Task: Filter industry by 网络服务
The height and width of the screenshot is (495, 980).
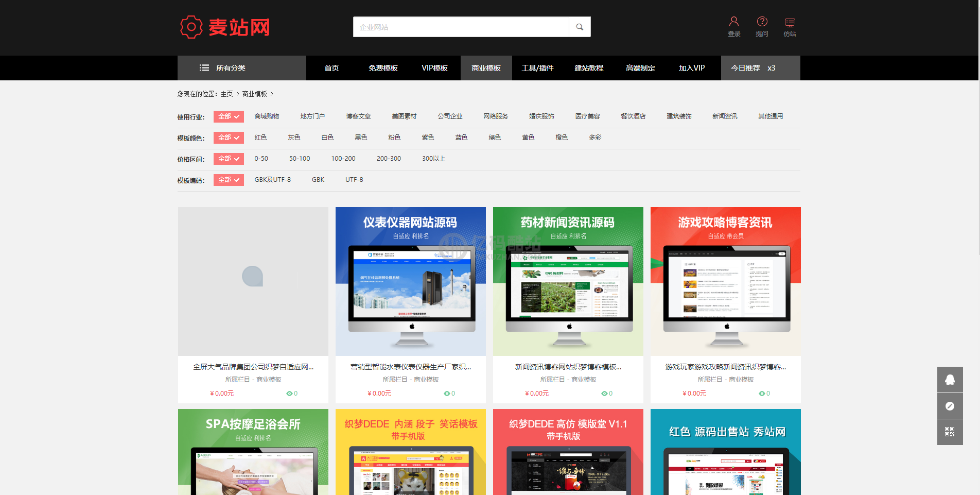Action: (x=496, y=116)
